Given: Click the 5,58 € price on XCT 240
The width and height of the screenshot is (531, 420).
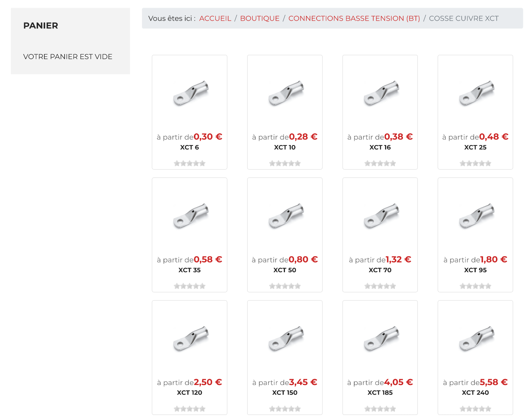Looking at the screenshot, I should pos(494,382).
